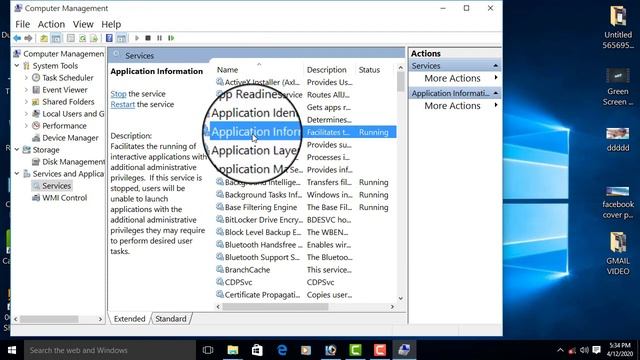
Task: Go back with the blue Back arrow
Action: tap(17, 38)
